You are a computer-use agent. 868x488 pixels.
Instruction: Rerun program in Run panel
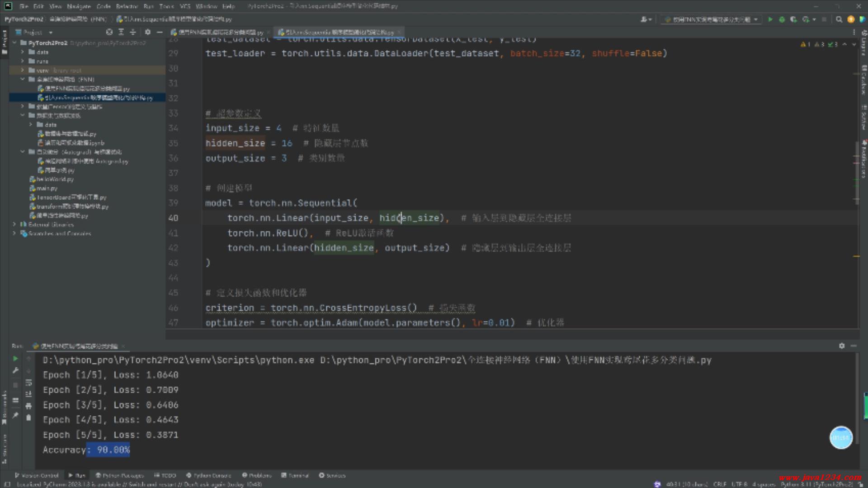[15, 358]
